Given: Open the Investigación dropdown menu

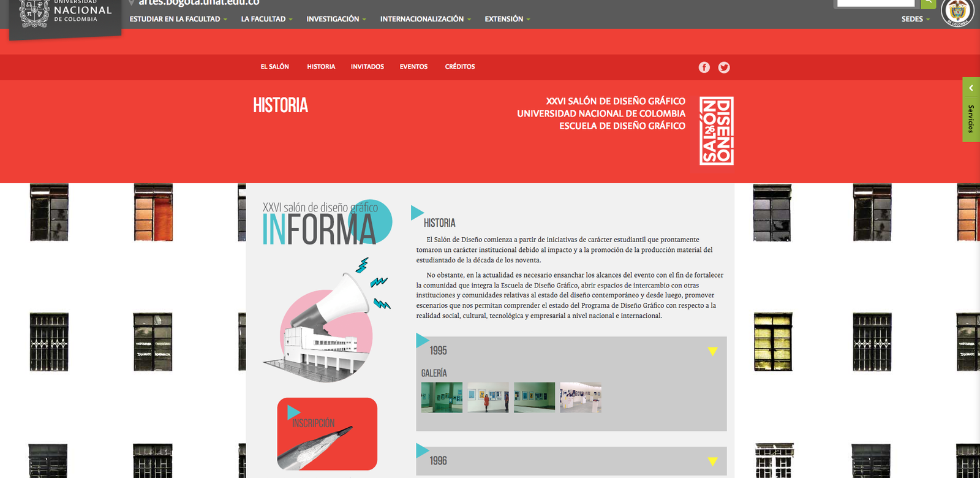Looking at the screenshot, I should pyautogui.click(x=336, y=19).
